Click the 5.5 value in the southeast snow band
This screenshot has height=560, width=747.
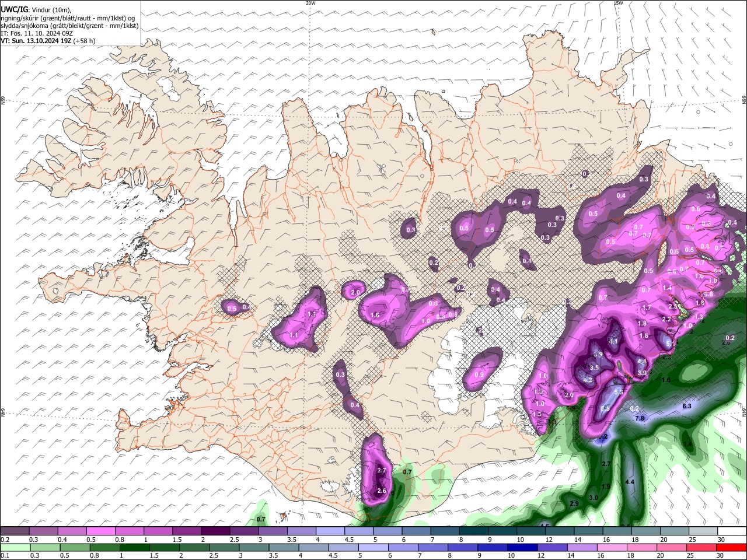606,408
